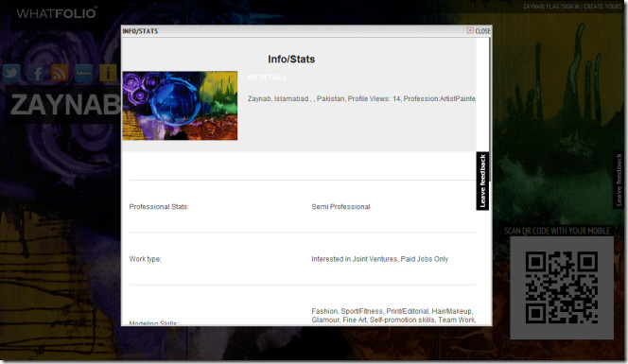The width and height of the screenshot is (628, 364).
Task: Open the orange RSS feed icon
Action: [x=60, y=74]
